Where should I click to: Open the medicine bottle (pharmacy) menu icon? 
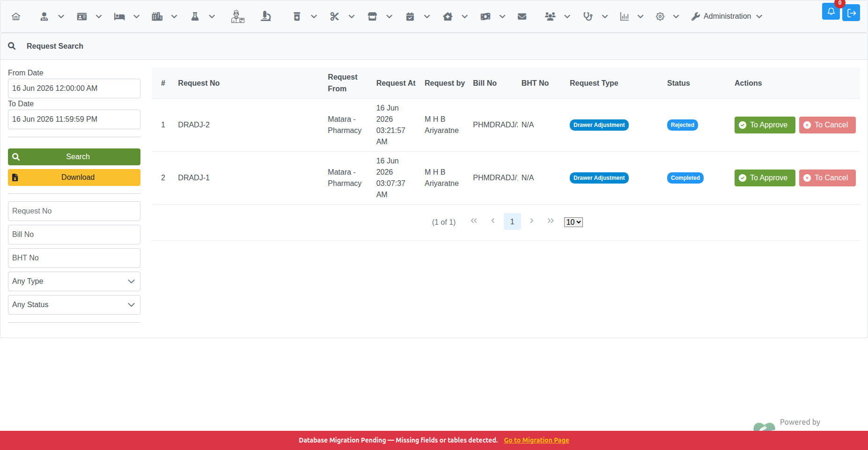tap(297, 16)
